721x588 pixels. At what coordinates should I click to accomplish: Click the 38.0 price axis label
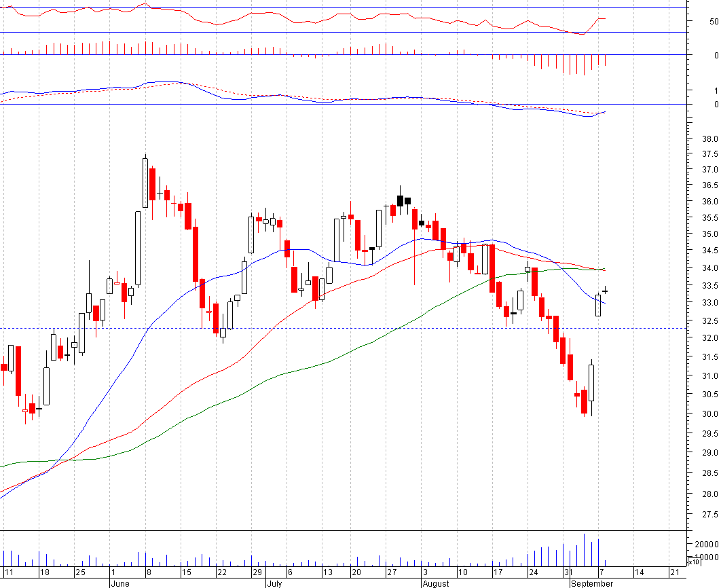[710, 139]
